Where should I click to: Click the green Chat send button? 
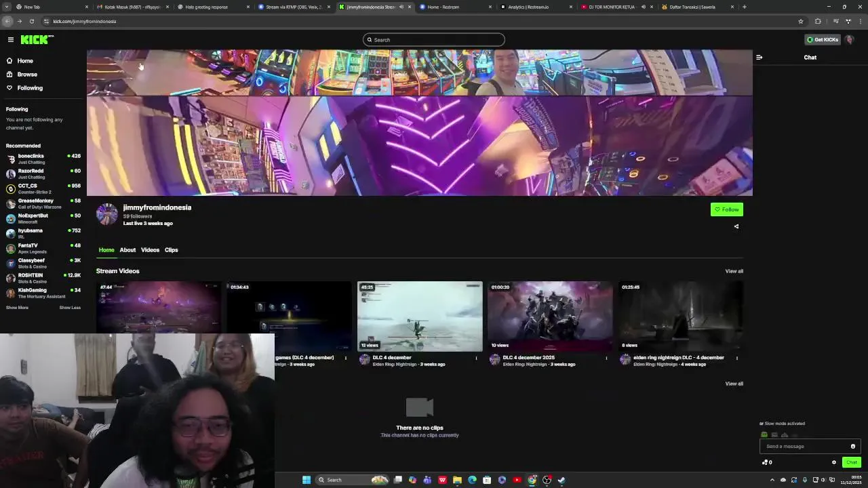852,462
